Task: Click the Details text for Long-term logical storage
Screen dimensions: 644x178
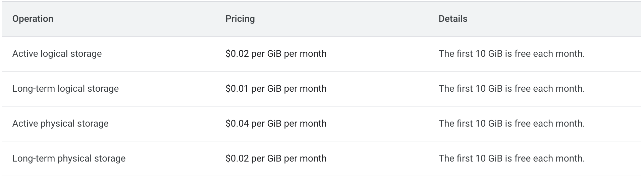Action: (x=512, y=89)
